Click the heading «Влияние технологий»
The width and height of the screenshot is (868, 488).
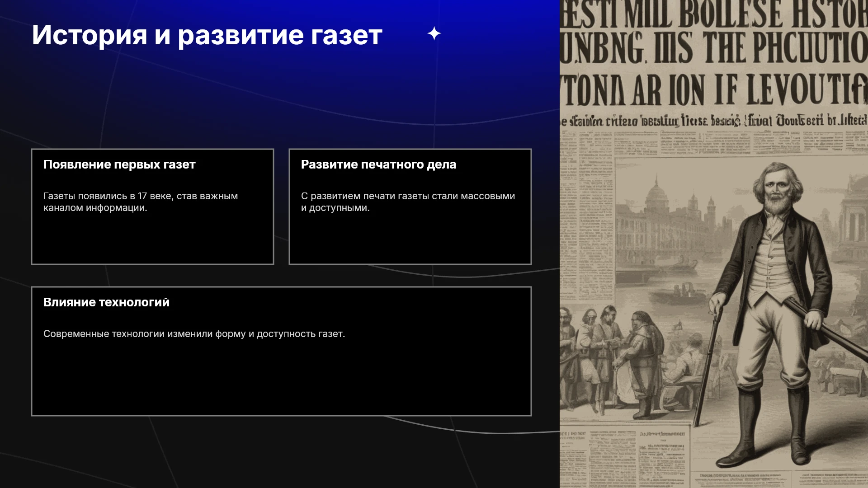point(106,302)
